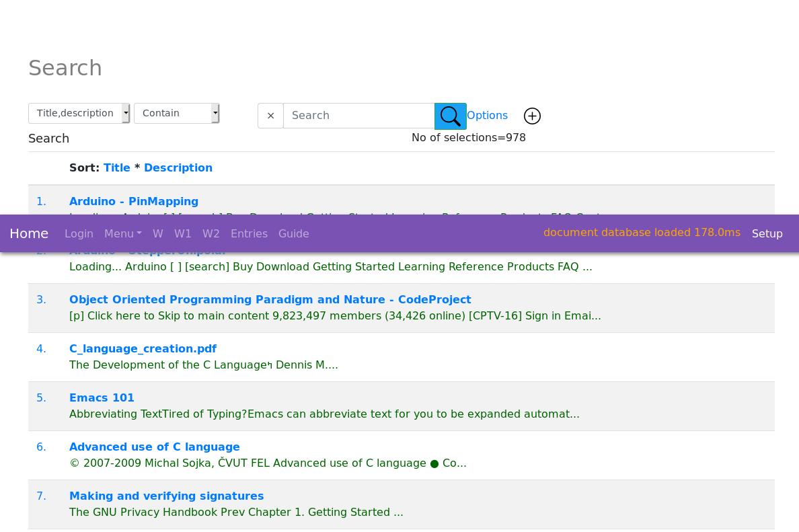Open the Title,description field dropdown

pos(79,113)
